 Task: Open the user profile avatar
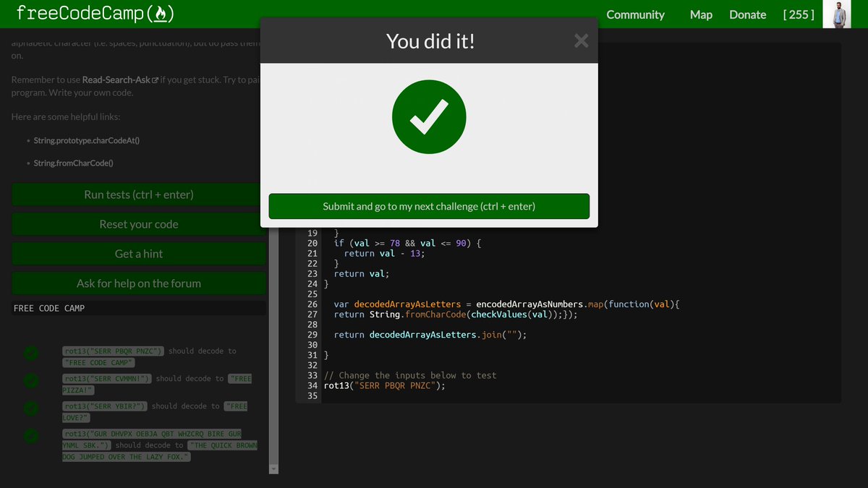coord(837,14)
